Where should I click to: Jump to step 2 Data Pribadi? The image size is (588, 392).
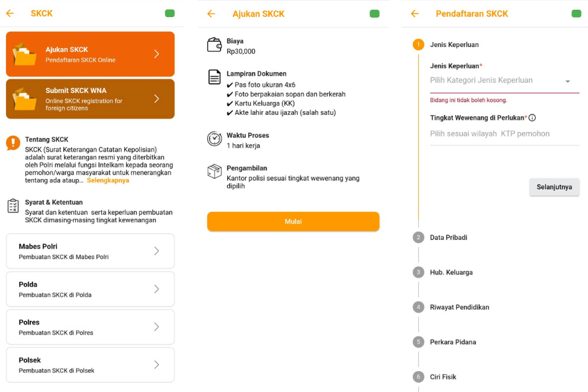(448, 237)
